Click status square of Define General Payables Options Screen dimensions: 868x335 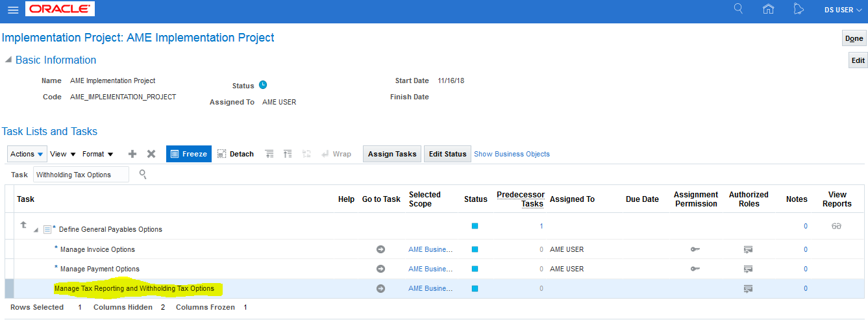click(x=475, y=226)
